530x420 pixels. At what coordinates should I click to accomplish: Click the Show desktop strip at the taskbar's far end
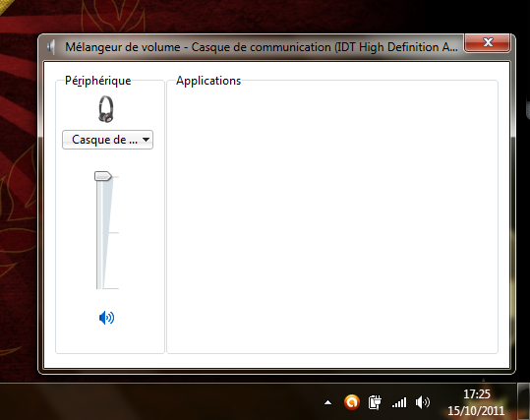[x=523, y=401]
